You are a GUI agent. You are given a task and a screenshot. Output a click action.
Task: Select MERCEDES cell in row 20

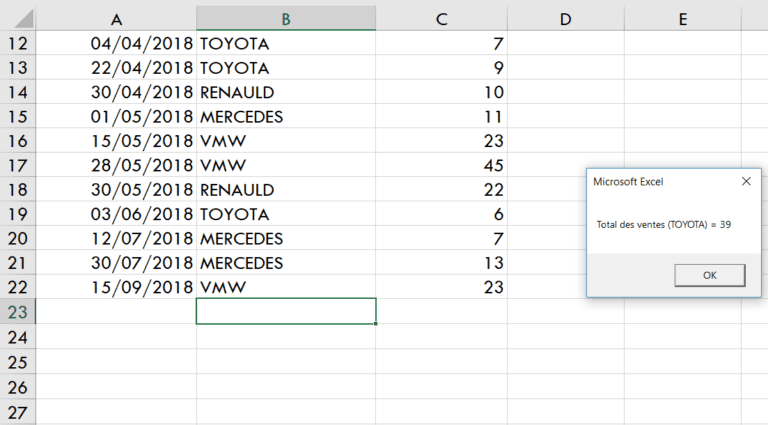pos(286,238)
